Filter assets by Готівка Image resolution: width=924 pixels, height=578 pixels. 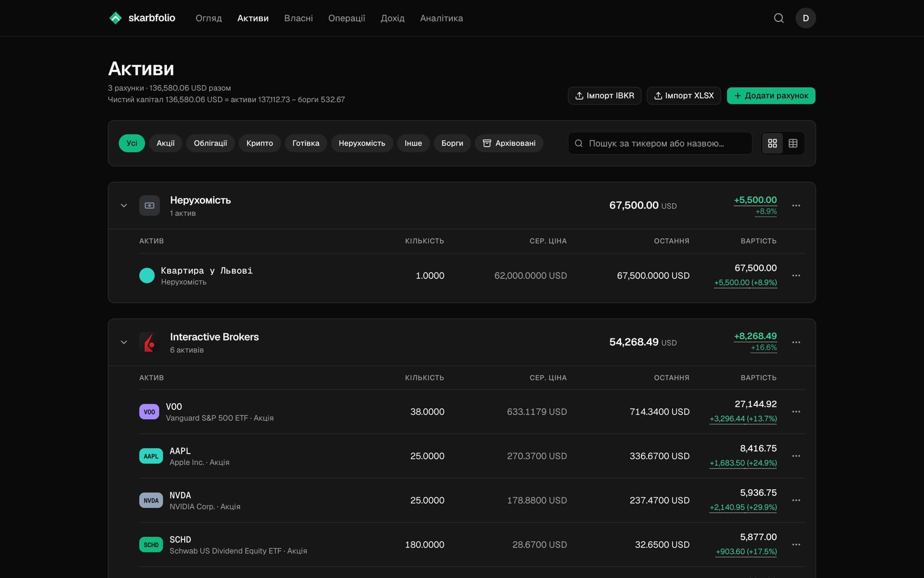306,143
